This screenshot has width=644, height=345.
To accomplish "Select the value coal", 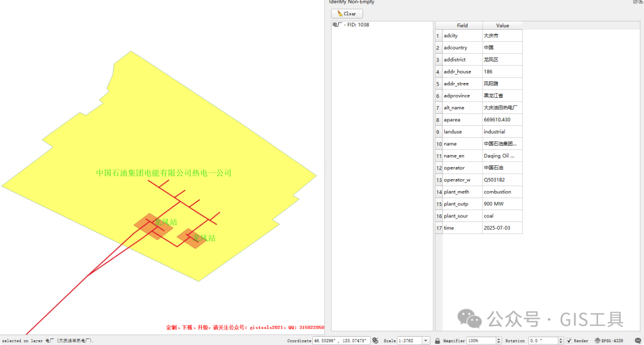I will click(x=502, y=216).
